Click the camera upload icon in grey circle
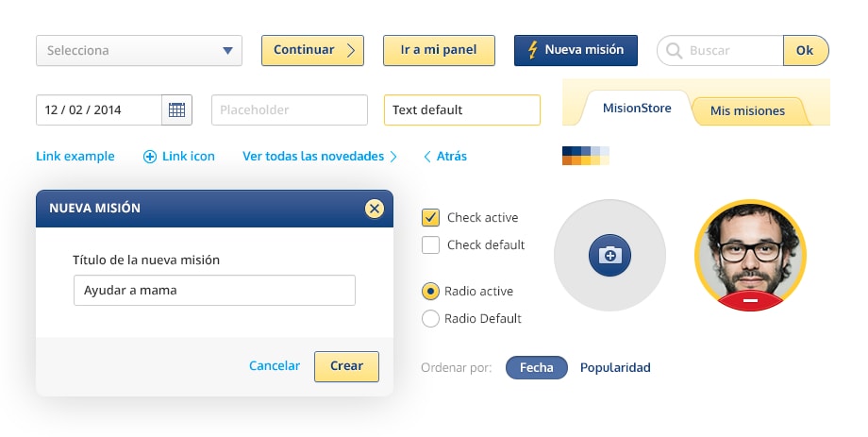868x437 pixels. point(609,255)
